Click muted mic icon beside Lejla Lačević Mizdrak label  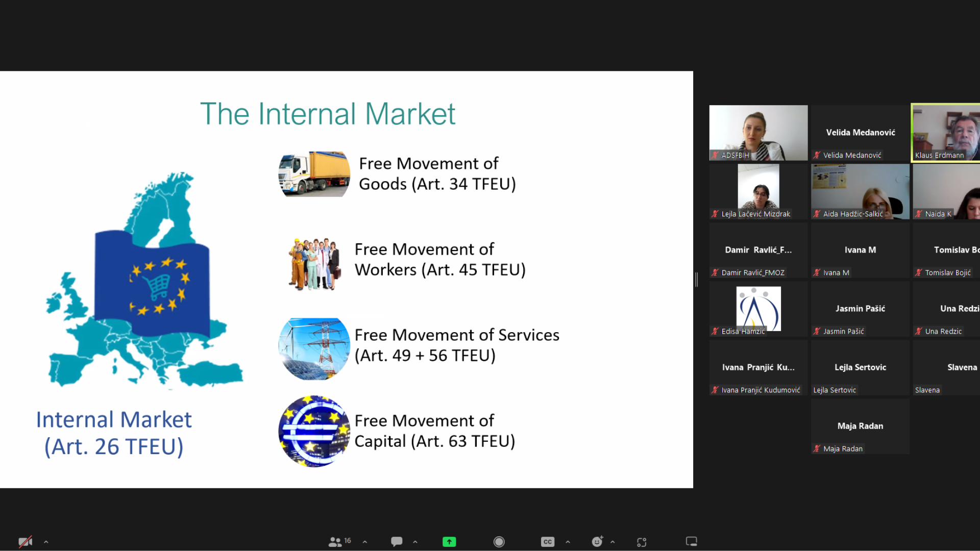tap(715, 214)
